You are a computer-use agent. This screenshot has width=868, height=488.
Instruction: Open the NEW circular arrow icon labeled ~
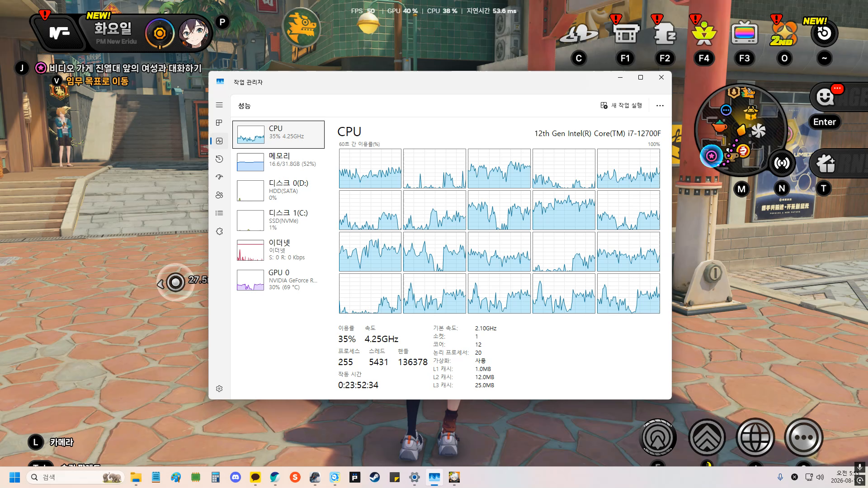(824, 33)
